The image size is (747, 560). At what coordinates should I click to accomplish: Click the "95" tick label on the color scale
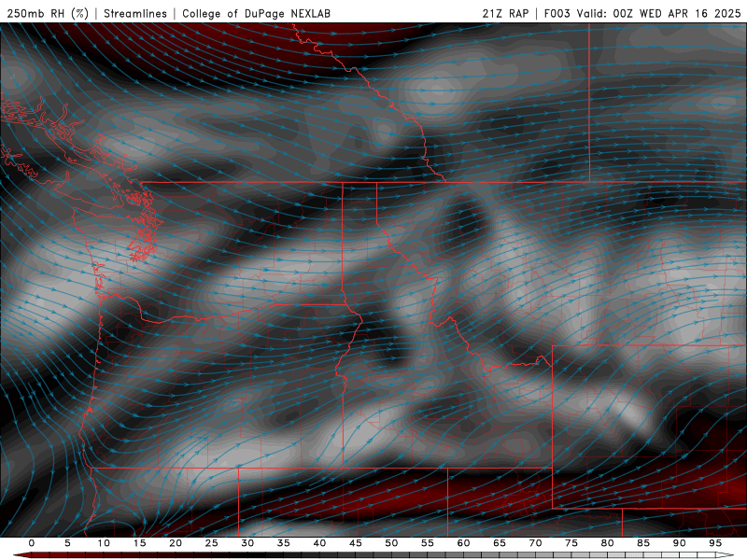point(715,543)
